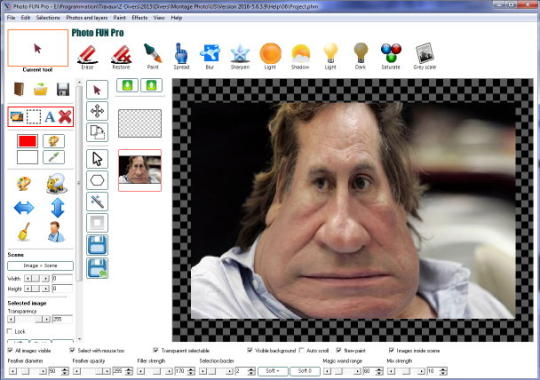Toggle Images inside scene checkbox

391,350
